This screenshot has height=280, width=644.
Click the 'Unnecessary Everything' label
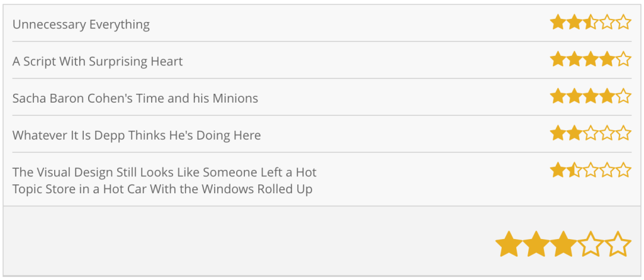(x=81, y=25)
